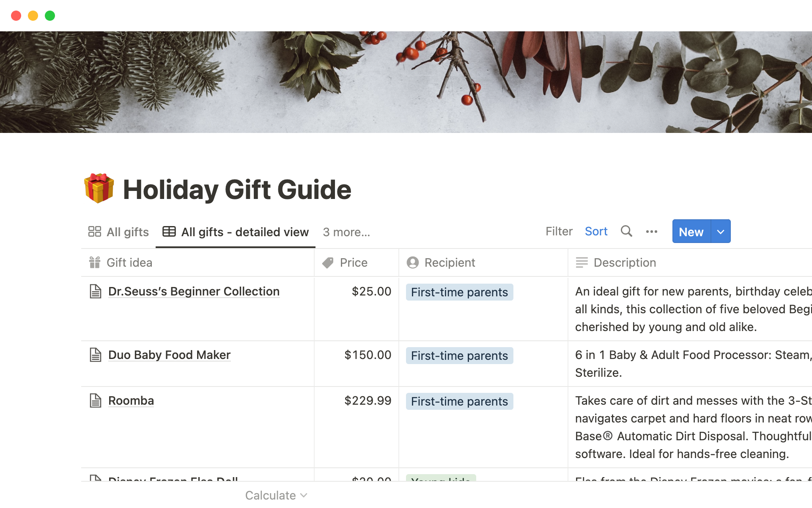Viewport: 812px width, 508px height.
Task: Open the three-dot view options menu
Action: [x=652, y=232]
